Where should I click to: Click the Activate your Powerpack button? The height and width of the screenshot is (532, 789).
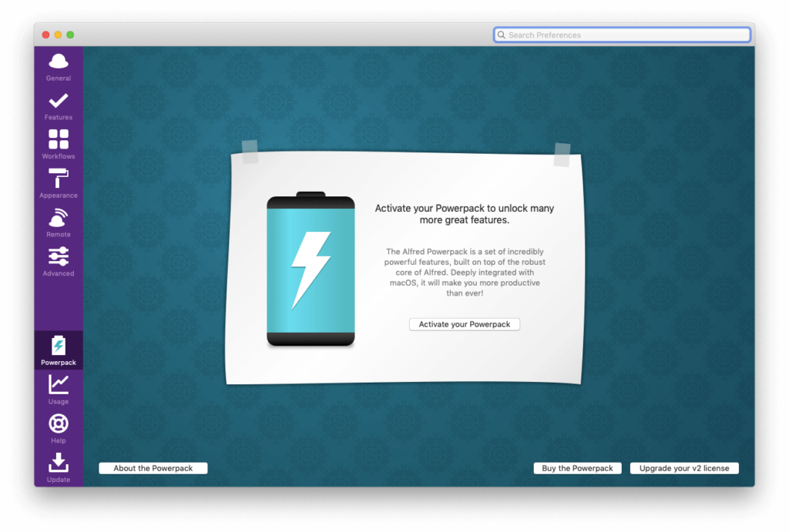465,324
